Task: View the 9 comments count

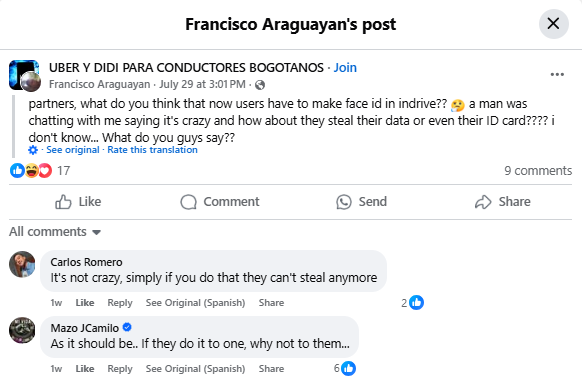Action: tap(538, 171)
